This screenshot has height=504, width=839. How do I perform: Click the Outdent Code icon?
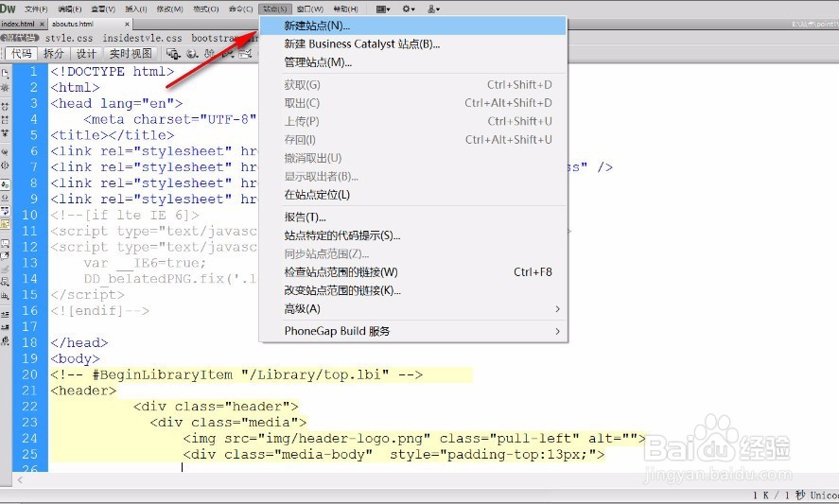pyautogui.click(x=5, y=326)
